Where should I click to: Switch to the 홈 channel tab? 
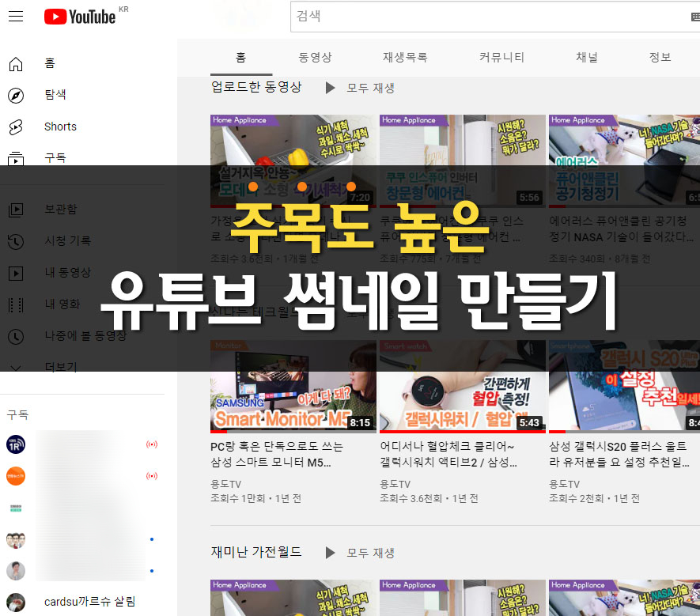pyautogui.click(x=241, y=57)
